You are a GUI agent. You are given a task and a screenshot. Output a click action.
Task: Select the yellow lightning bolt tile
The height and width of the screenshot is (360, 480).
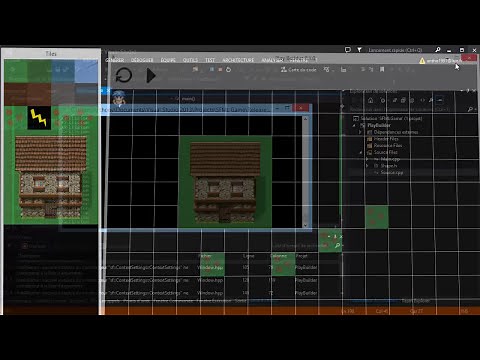[x=39, y=118]
